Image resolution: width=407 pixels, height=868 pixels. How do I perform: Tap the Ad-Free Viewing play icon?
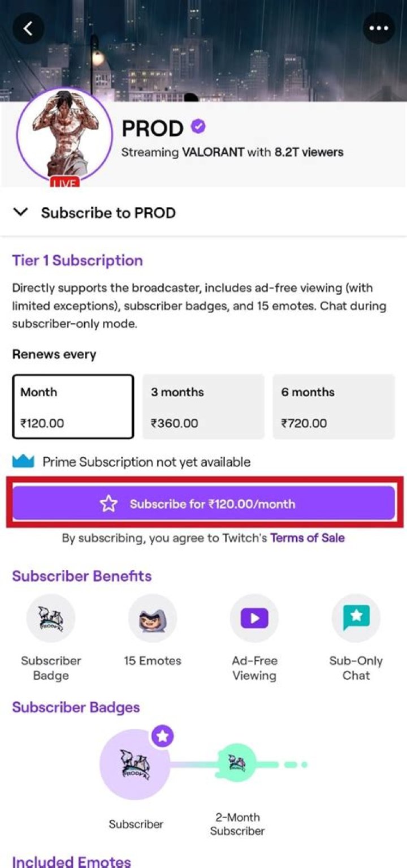(254, 618)
